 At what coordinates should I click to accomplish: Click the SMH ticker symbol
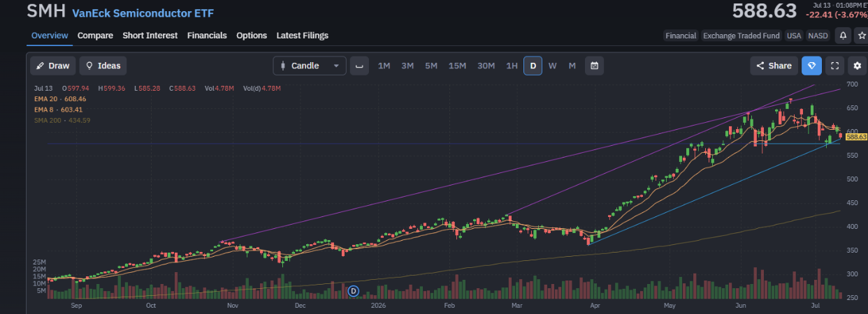[46, 12]
